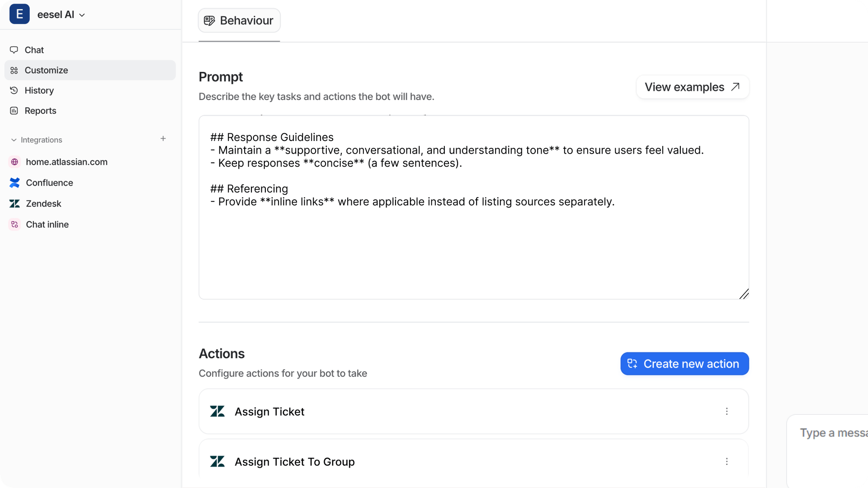Viewport: 868px width, 488px height.
Task: Click the Actions section heading
Action: click(x=222, y=354)
